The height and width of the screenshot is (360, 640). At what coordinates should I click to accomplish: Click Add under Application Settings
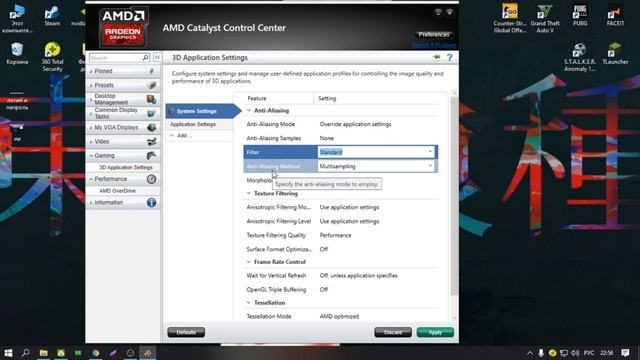click(184, 136)
